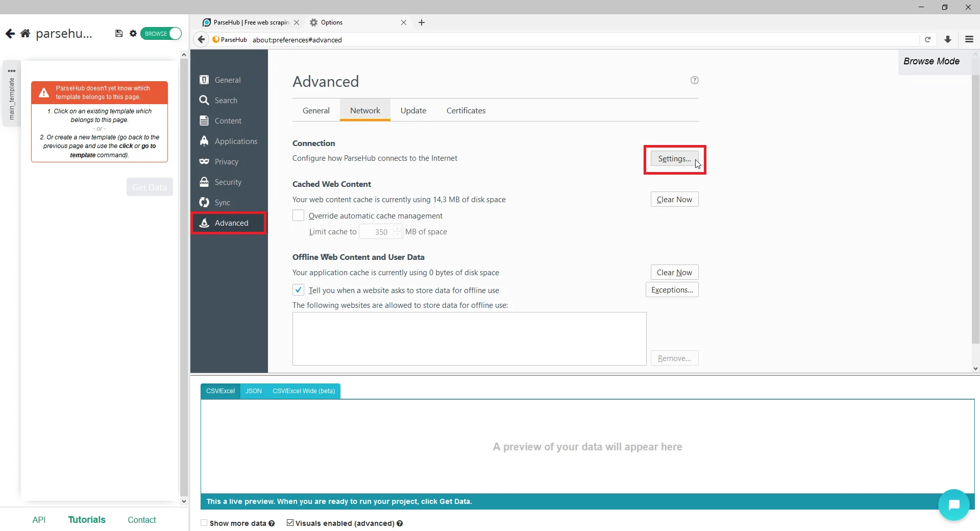
Task: Click the left panel scroll up arrow
Action: tap(184, 55)
